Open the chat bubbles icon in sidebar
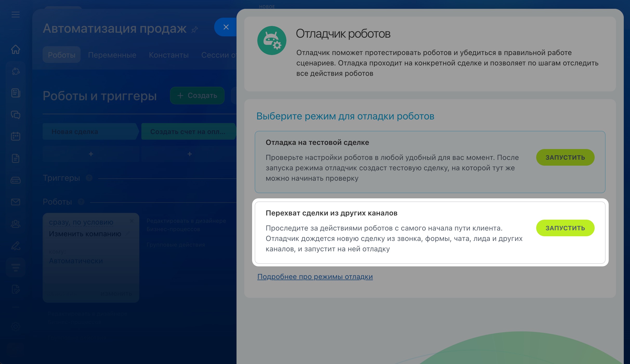This screenshot has width=630, height=364. (x=16, y=115)
